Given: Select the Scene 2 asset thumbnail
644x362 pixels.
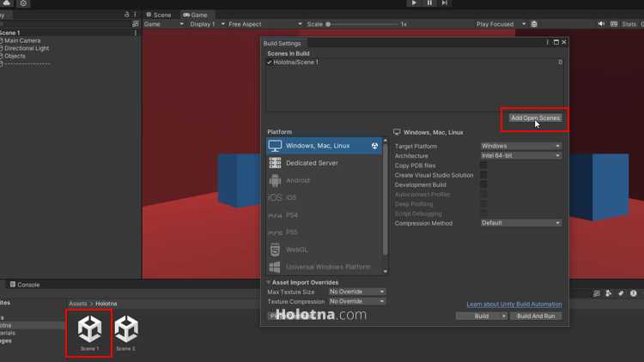Looking at the screenshot, I should [x=126, y=333].
